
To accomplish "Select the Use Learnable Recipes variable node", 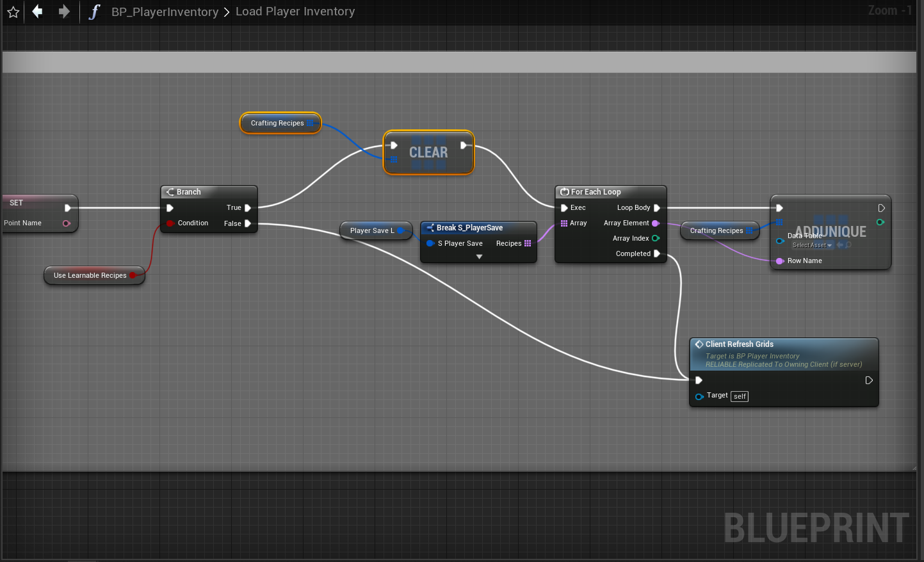I will coord(90,276).
